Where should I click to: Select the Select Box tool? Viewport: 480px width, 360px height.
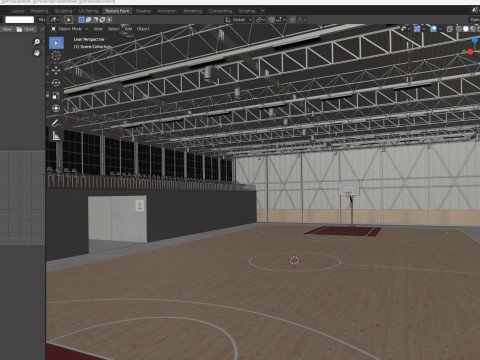(x=56, y=43)
